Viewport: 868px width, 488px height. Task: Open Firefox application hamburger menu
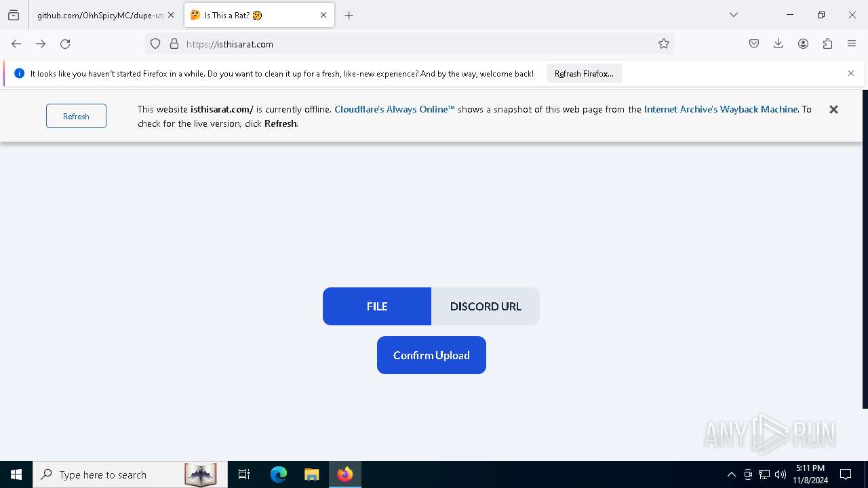tap(852, 44)
